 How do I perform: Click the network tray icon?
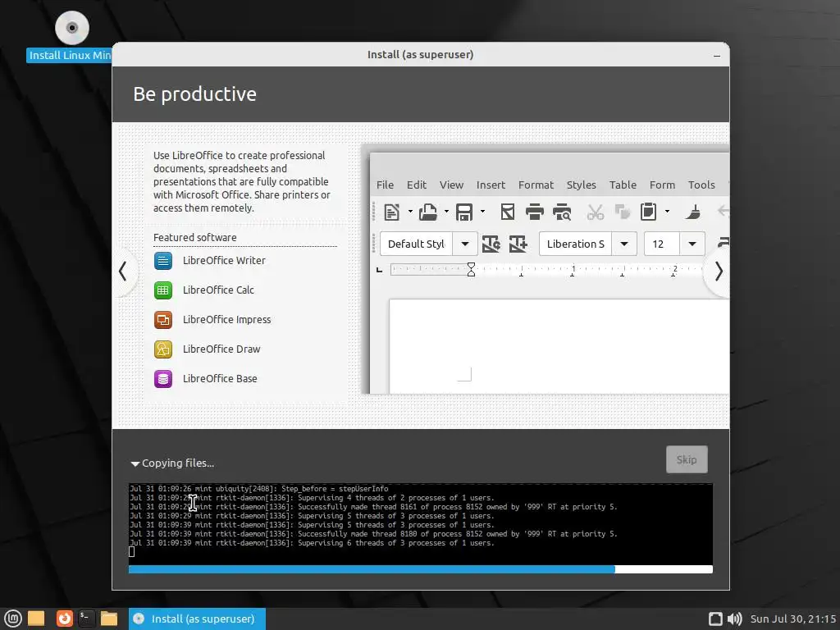pyautogui.click(x=715, y=619)
